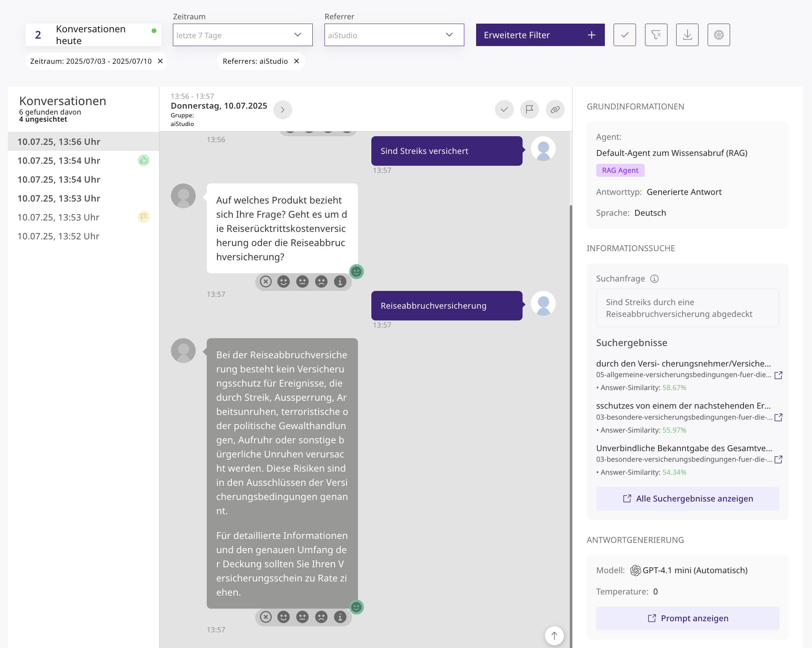Open settings gear in top toolbar

coord(719,35)
